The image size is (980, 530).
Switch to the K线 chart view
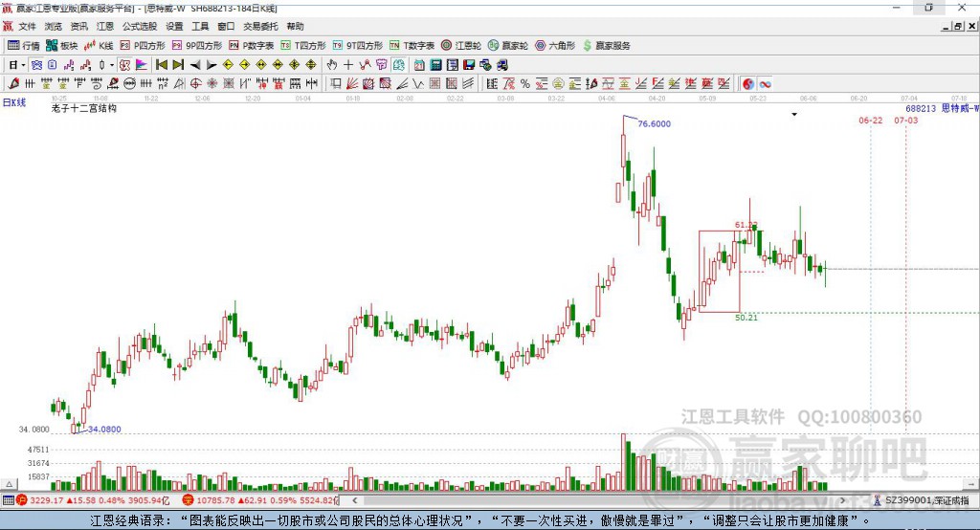tap(99, 46)
